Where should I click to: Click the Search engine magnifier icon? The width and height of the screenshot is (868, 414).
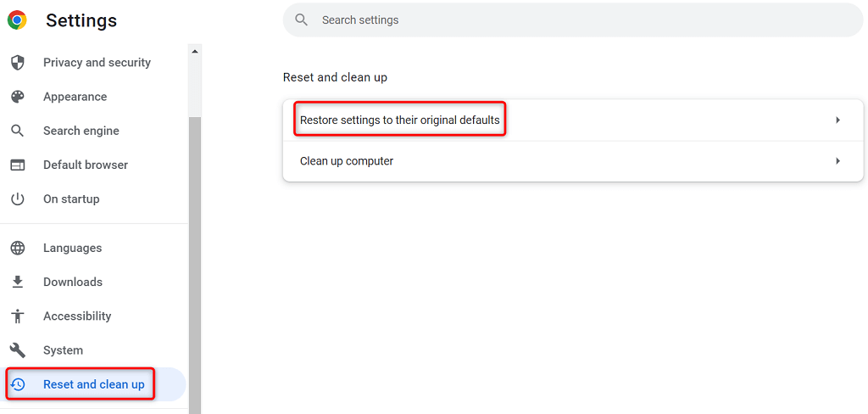point(17,131)
